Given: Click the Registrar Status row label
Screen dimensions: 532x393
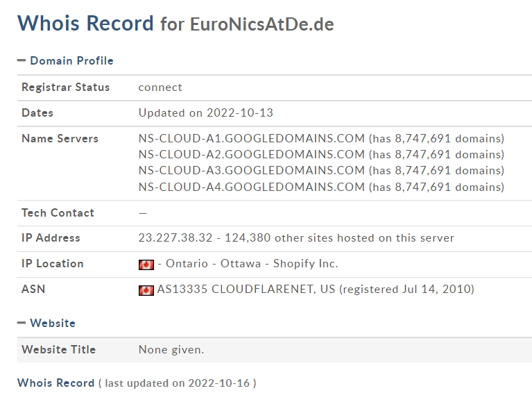Looking at the screenshot, I should [x=65, y=87].
